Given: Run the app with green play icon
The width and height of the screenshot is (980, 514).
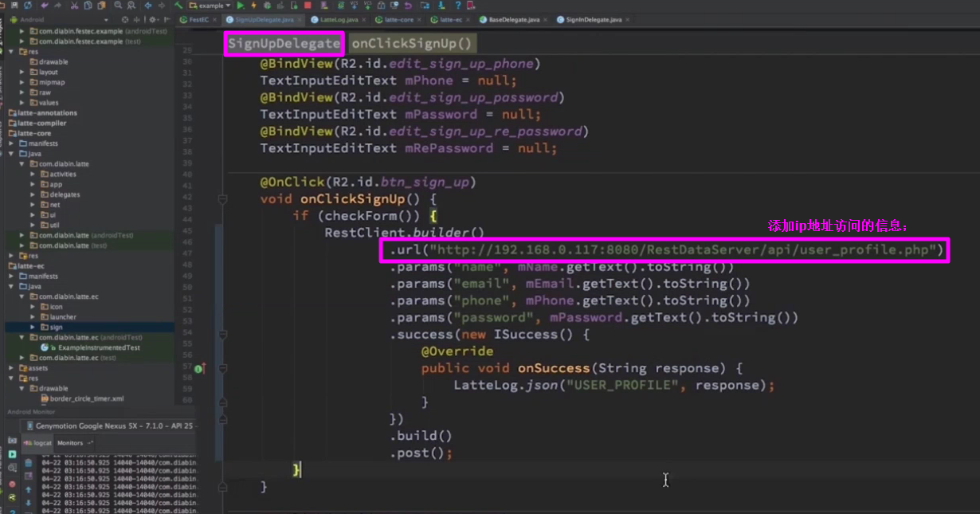Looking at the screenshot, I should [x=241, y=6].
